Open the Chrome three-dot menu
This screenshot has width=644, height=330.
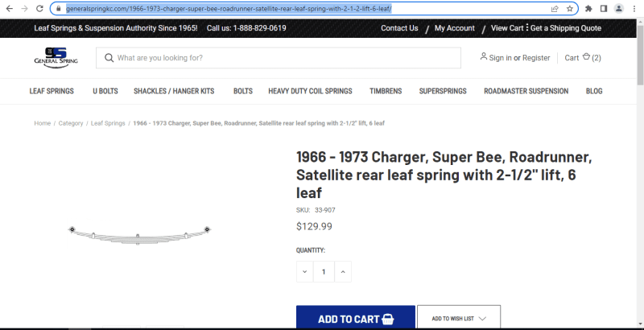pos(634,8)
